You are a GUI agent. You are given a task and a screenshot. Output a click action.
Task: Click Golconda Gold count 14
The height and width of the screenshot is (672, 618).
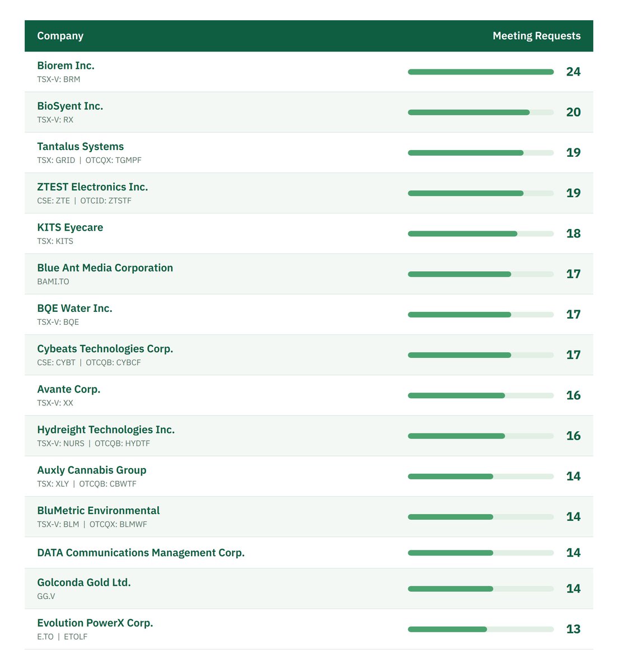point(573,589)
